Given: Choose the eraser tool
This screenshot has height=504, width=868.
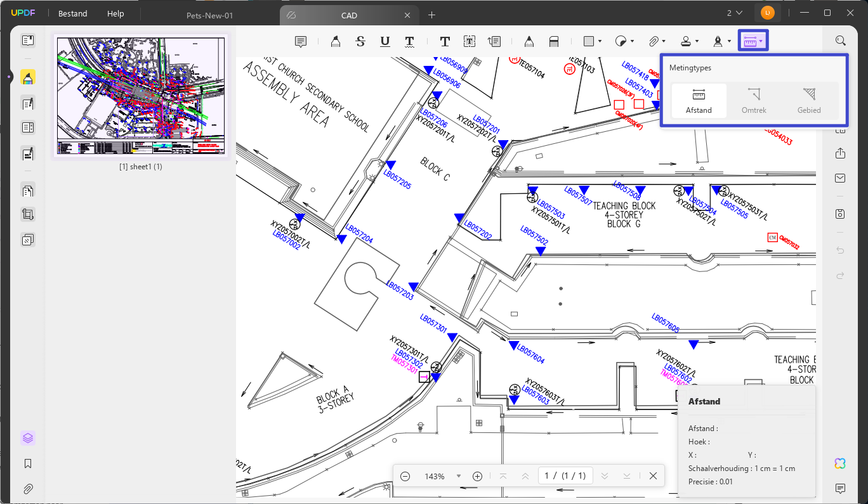Looking at the screenshot, I should (x=553, y=41).
